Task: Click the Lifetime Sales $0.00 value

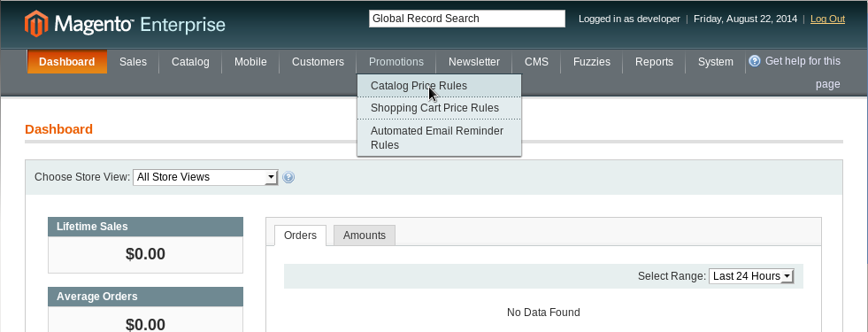Action: (146, 254)
